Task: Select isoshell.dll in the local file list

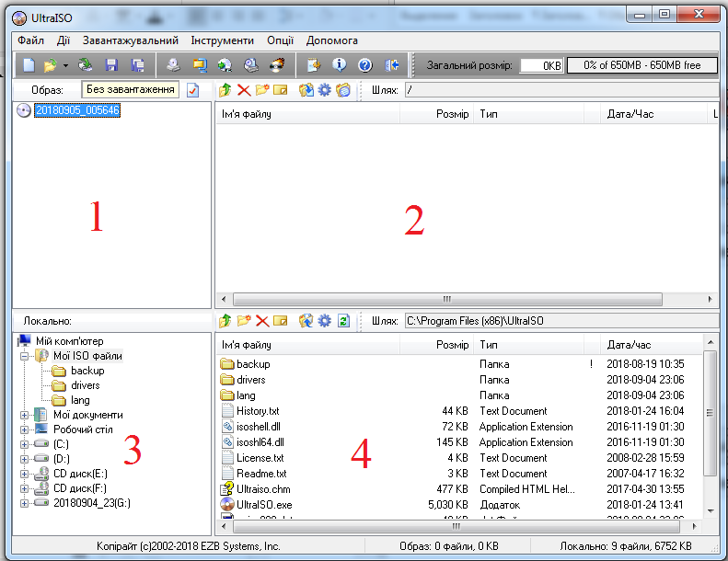Action: coord(258,427)
